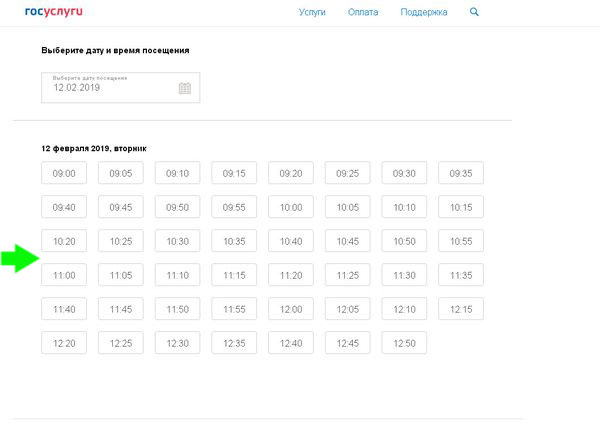The width and height of the screenshot is (600, 431).
Task: Select the 11:35 time slot
Action: [x=461, y=275]
